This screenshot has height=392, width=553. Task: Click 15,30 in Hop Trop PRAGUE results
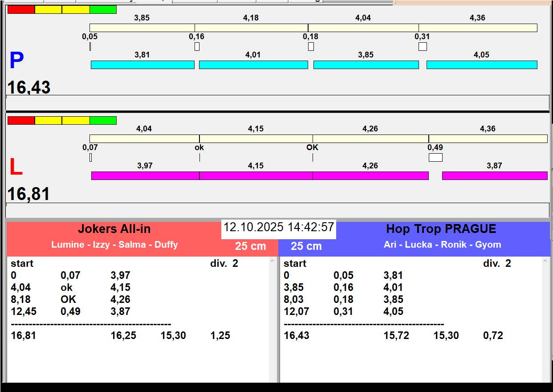(446, 335)
